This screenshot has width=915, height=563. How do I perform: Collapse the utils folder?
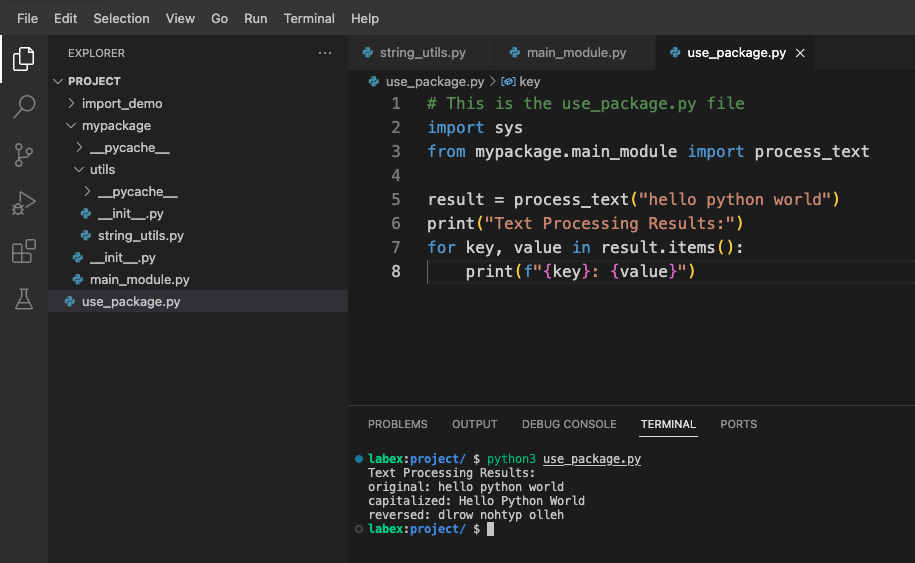(x=102, y=170)
